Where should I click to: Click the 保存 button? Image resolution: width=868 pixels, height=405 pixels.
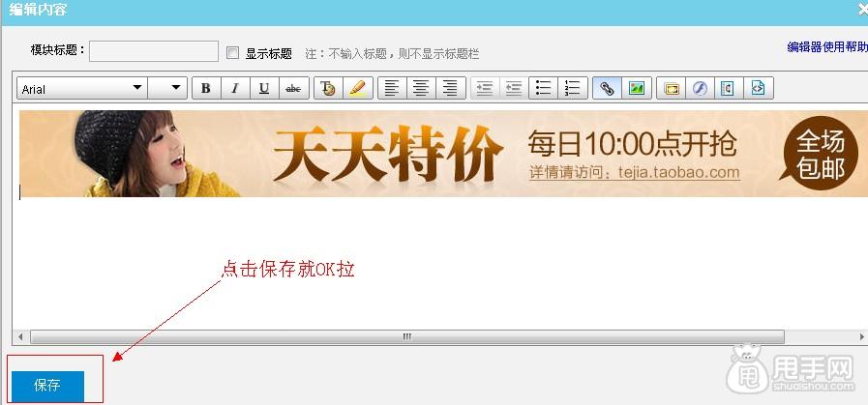tap(47, 386)
